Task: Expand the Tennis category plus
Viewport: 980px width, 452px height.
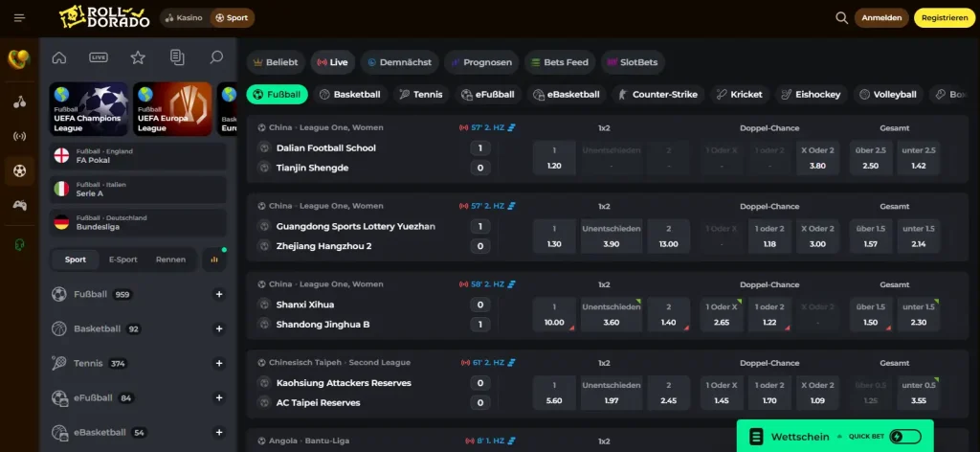Action: (x=219, y=363)
